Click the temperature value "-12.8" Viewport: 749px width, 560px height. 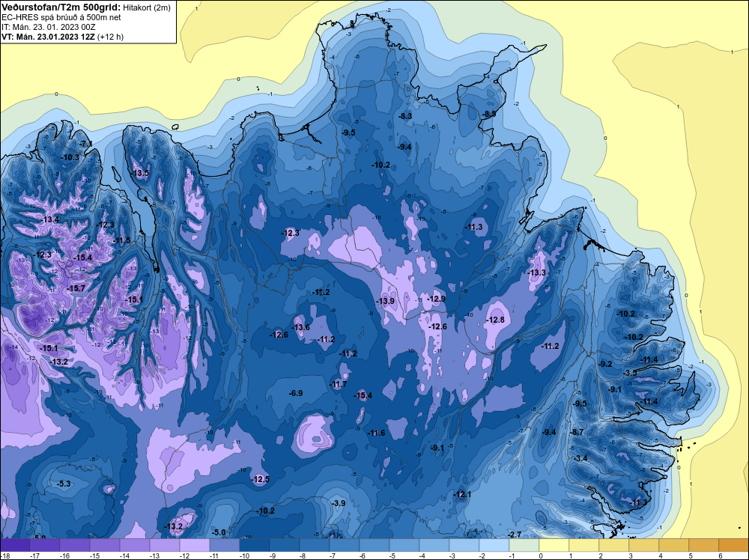pyautogui.click(x=495, y=320)
